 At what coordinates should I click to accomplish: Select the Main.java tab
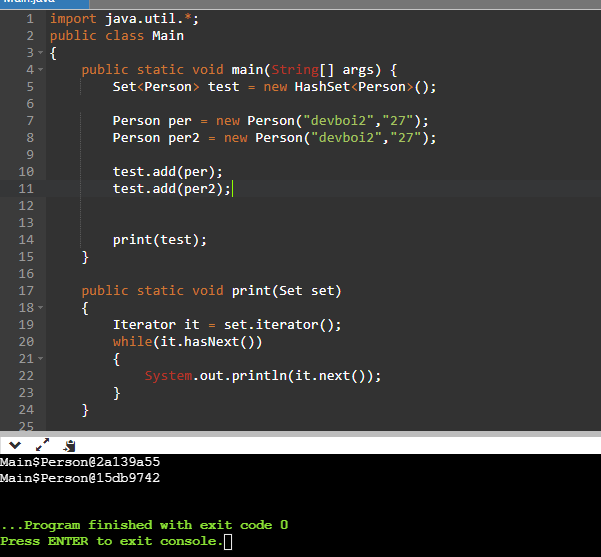tap(44, 3)
